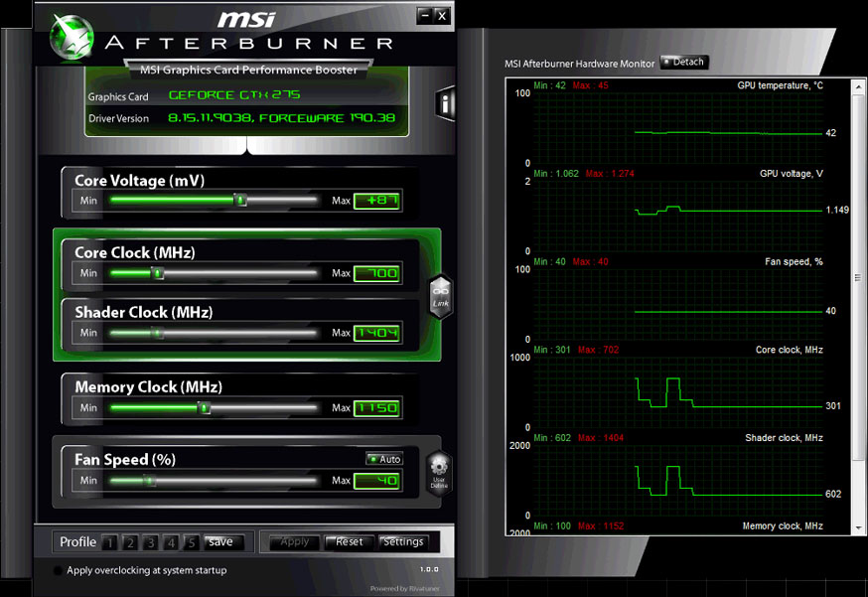Toggle the Link clocks button
The height and width of the screenshot is (597, 868).
coord(441,297)
